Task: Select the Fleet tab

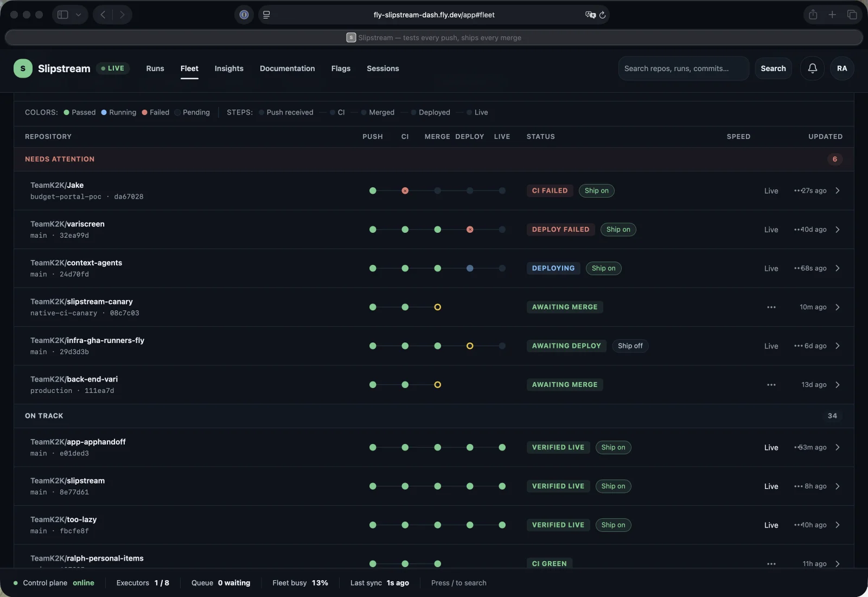Action: (x=189, y=68)
